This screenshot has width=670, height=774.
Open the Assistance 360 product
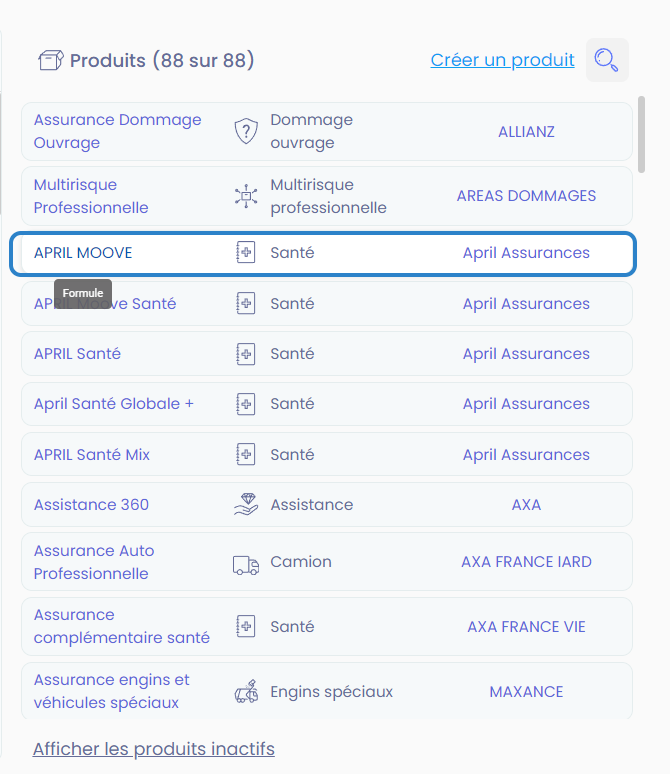pyautogui.click(x=91, y=504)
